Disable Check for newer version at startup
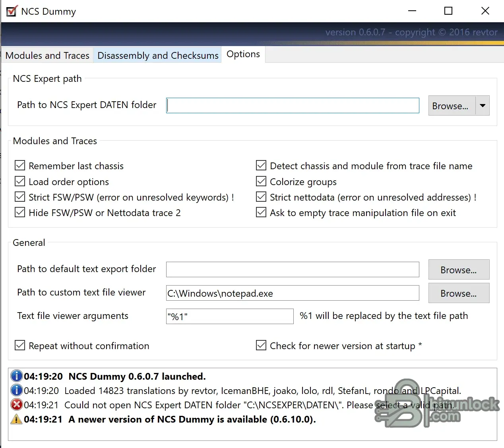Viewport: 504px width, 448px height. [261, 345]
